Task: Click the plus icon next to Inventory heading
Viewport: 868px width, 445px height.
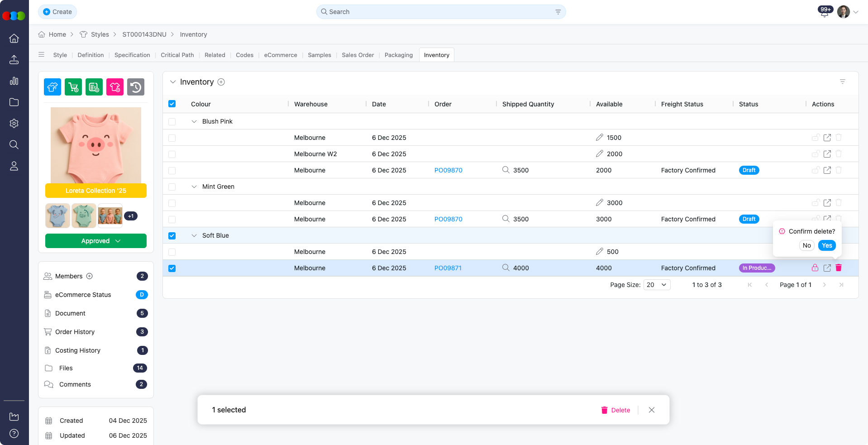Action: pyautogui.click(x=221, y=82)
